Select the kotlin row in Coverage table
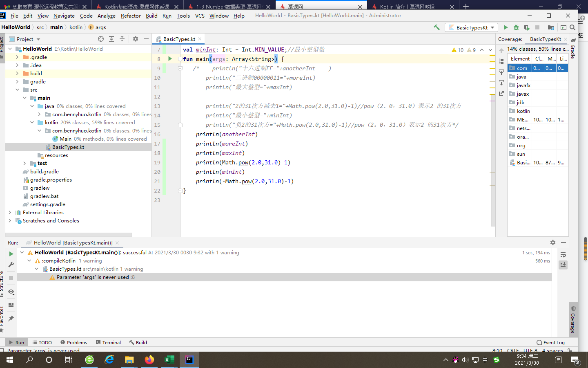Screen dimensions: 588x368 pyautogui.click(x=538, y=111)
